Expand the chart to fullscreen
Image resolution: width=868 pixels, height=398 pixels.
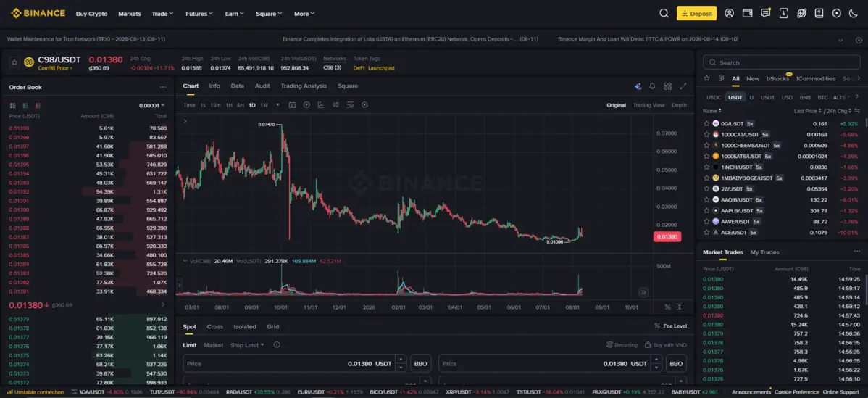(683, 86)
